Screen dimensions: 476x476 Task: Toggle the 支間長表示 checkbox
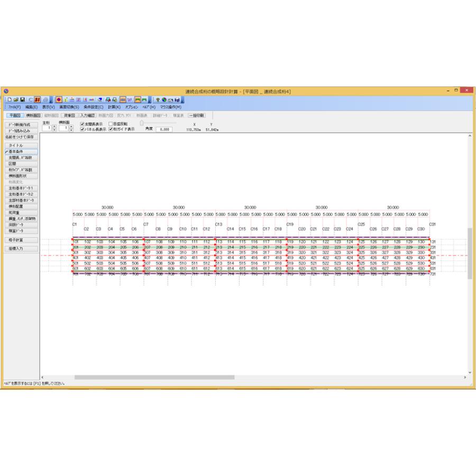[x=83, y=124]
